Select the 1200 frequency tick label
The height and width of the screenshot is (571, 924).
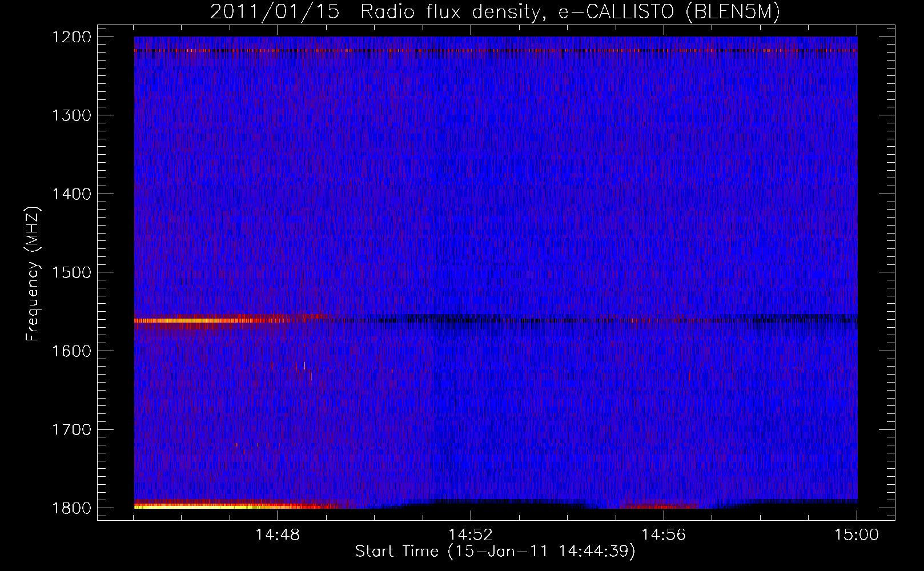(x=71, y=37)
